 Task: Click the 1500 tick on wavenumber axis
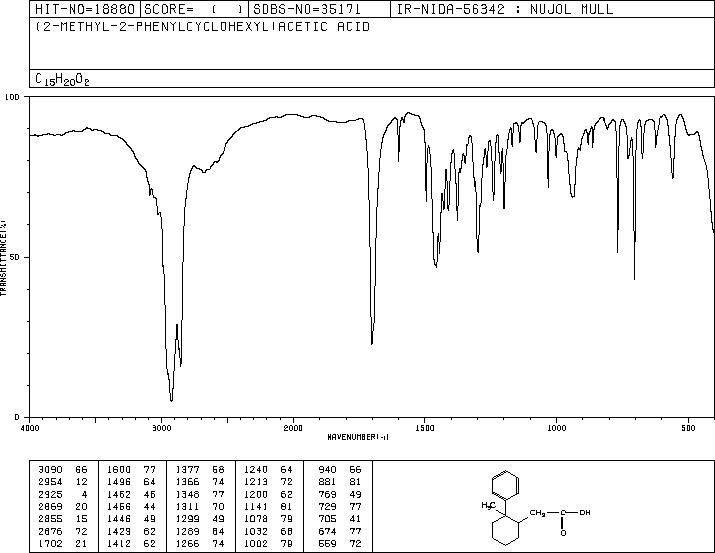pyautogui.click(x=424, y=427)
